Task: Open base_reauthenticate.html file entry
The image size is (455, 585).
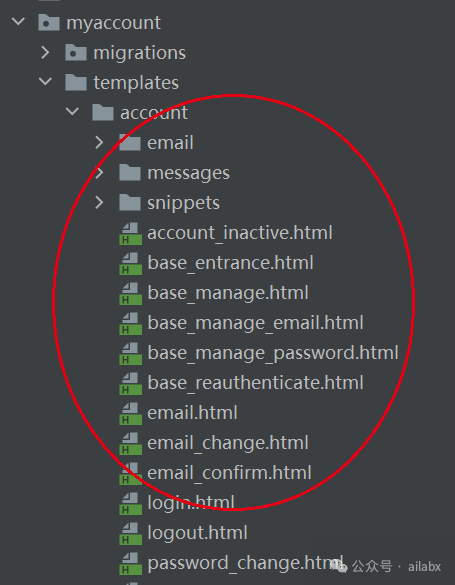Action: pos(255,383)
